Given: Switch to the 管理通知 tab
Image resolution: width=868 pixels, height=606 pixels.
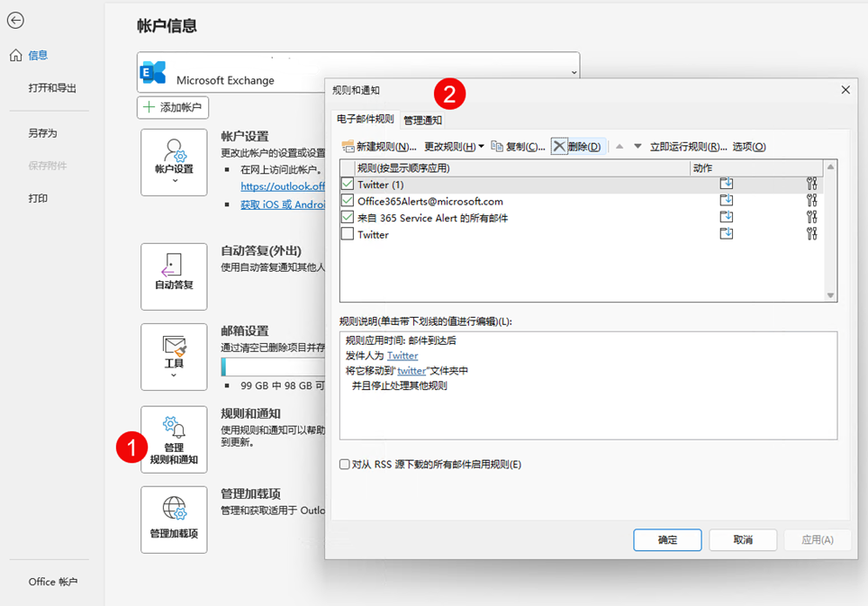Looking at the screenshot, I should (x=422, y=120).
